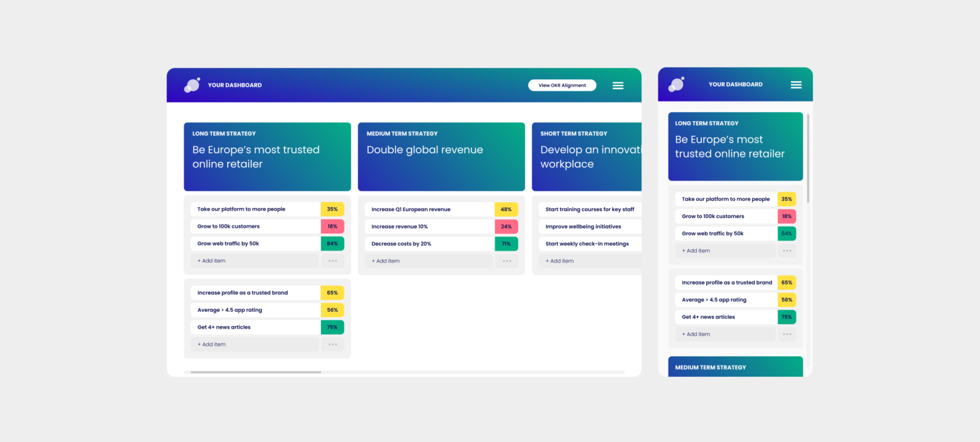This screenshot has width=980, height=442.
Task: Click the bubble logo in the wide dashboard header
Action: [192, 85]
